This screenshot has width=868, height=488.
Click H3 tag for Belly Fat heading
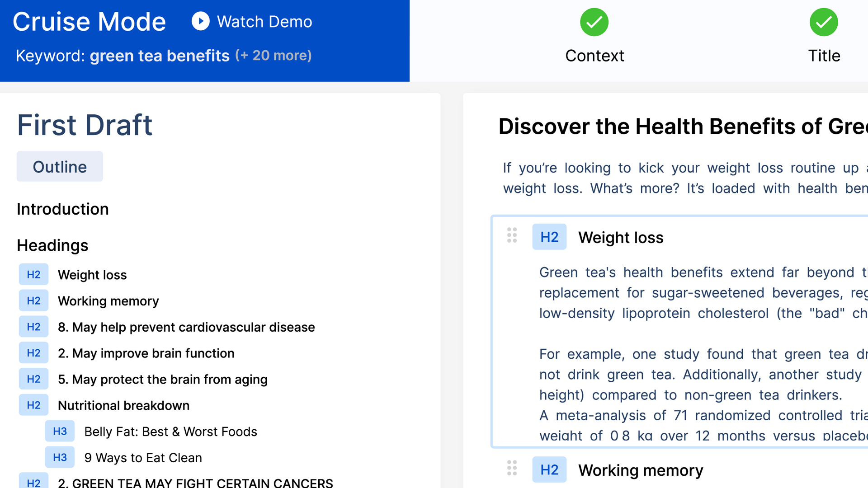60,431
